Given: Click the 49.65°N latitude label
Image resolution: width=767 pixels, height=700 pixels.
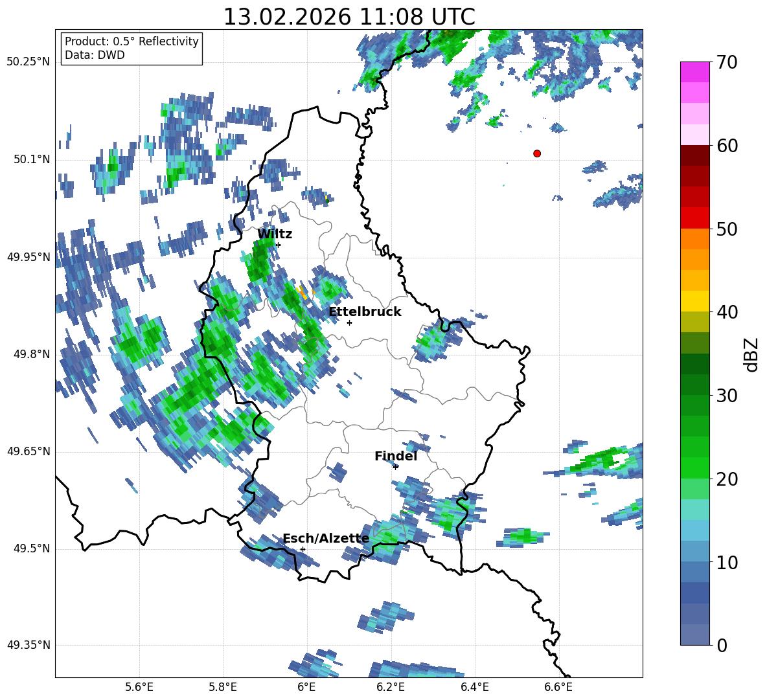Looking at the screenshot, I should tap(29, 451).
